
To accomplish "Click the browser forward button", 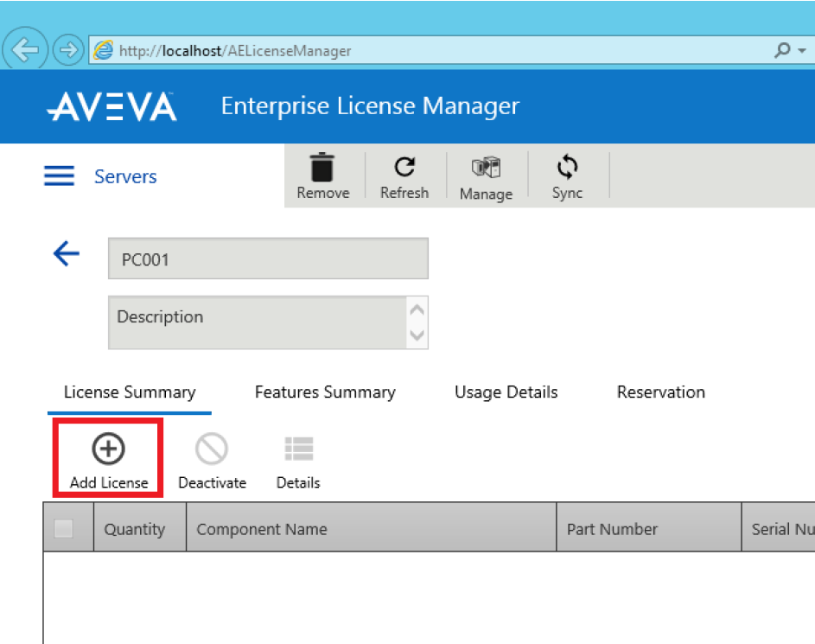I will 68,50.
